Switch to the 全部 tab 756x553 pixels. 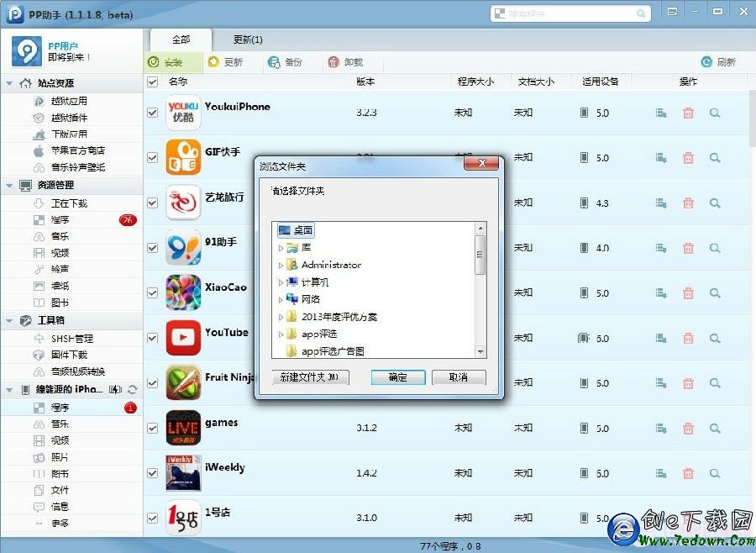pyautogui.click(x=181, y=39)
